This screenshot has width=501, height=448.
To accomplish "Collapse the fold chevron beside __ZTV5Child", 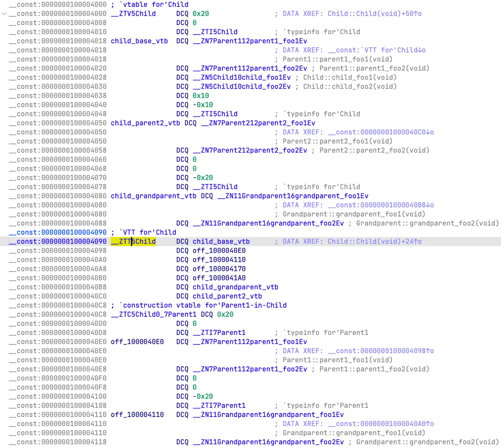I will point(4,14).
